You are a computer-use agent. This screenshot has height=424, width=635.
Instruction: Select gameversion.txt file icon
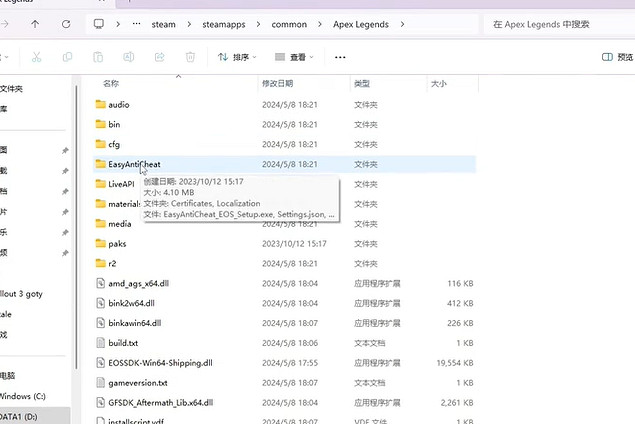click(x=100, y=382)
